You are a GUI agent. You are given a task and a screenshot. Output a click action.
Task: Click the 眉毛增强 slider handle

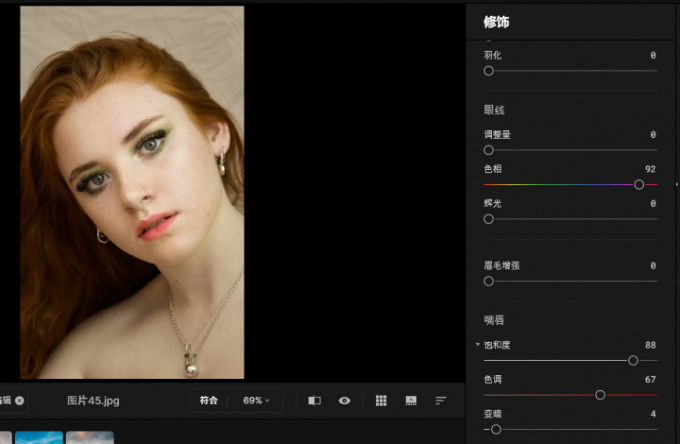pyautogui.click(x=489, y=281)
